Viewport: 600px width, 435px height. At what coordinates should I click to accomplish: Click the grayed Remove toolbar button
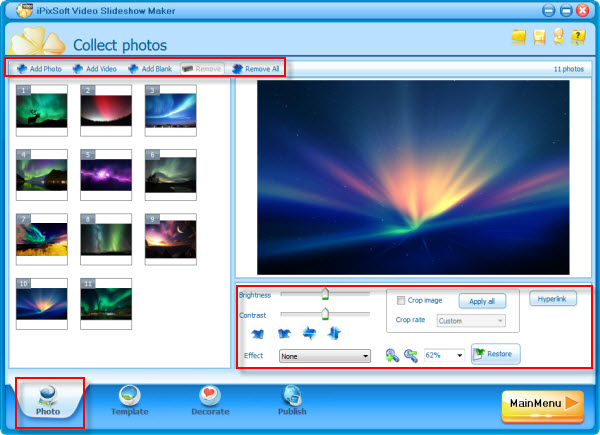[x=202, y=69]
